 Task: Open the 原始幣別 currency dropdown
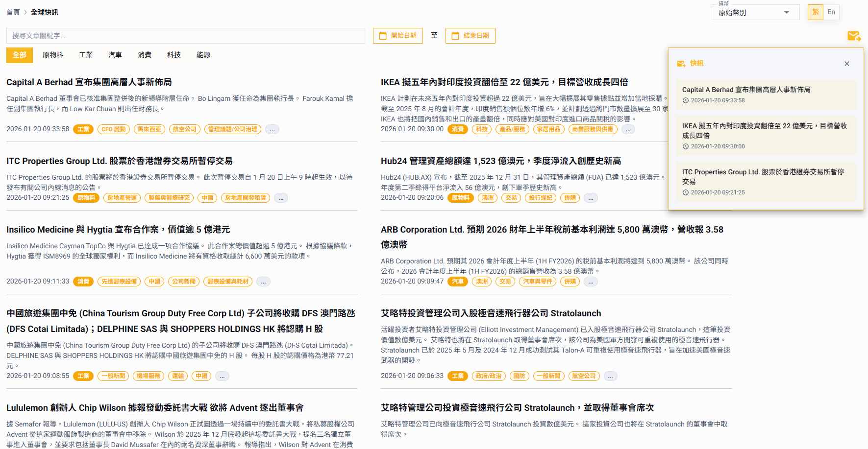[x=755, y=12]
